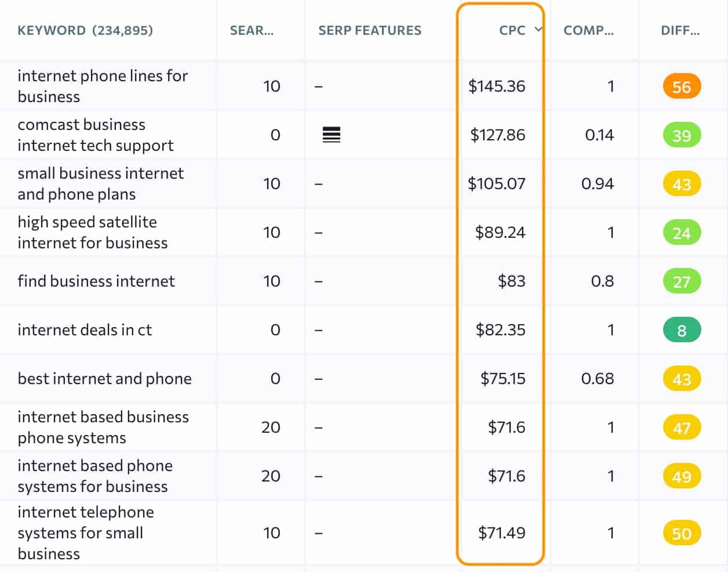Image resolution: width=728 pixels, height=572 pixels.
Task: Click the teal difficulty badge showing 8
Action: click(681, 330)
